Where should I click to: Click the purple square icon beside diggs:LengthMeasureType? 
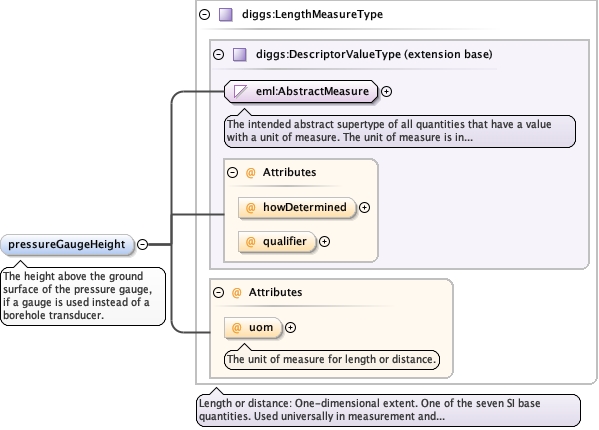pos(226,15)
